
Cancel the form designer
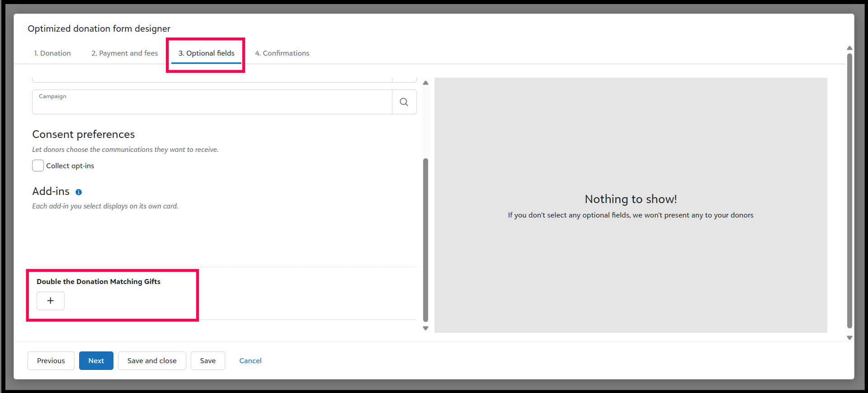click(x=250, y=361)
